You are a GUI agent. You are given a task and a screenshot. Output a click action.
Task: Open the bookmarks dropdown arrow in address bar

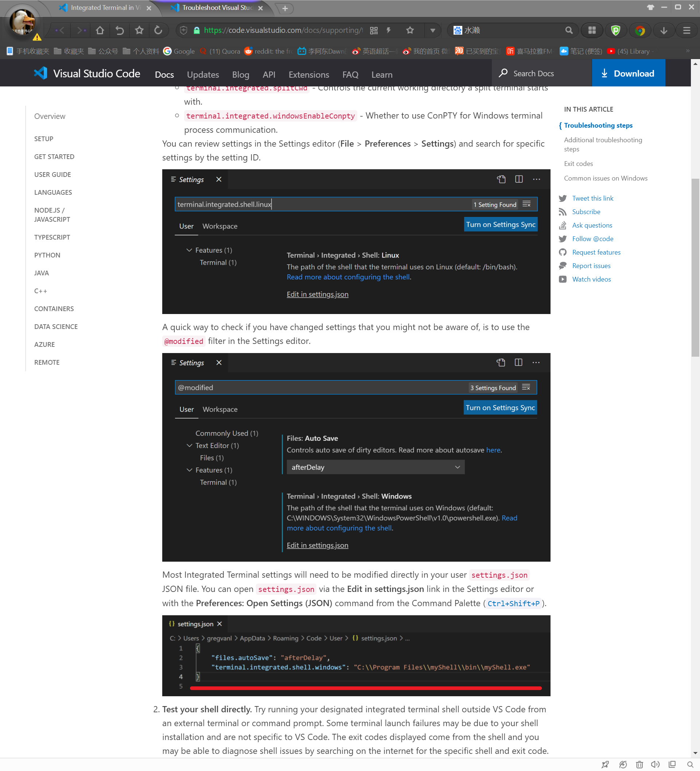(x=432, y=30)
